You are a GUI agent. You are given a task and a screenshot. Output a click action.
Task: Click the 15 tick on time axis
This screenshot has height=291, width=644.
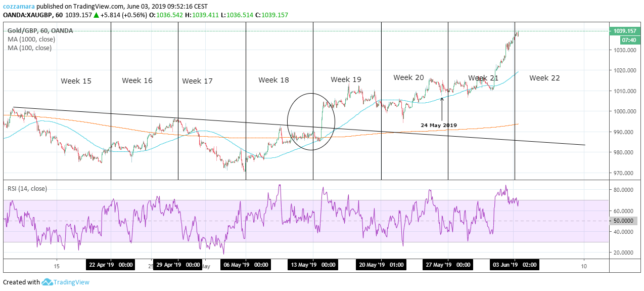pos(57,266)
